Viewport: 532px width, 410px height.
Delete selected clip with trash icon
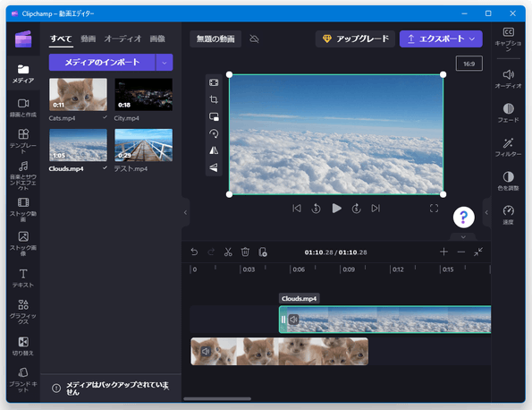pos(245,252)
